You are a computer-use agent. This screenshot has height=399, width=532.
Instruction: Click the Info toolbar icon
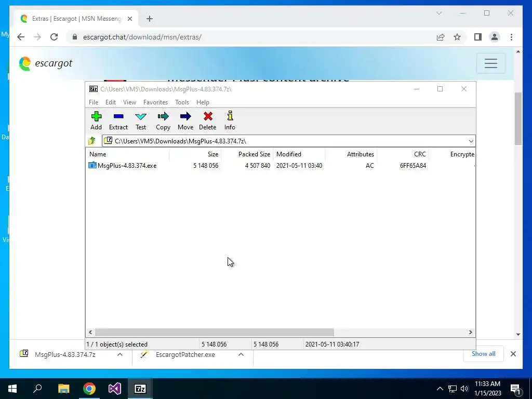(230, 116)
